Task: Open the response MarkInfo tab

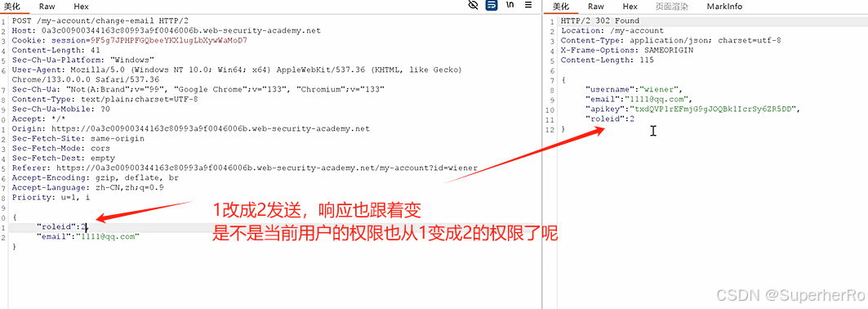Action: coord(724,7)
